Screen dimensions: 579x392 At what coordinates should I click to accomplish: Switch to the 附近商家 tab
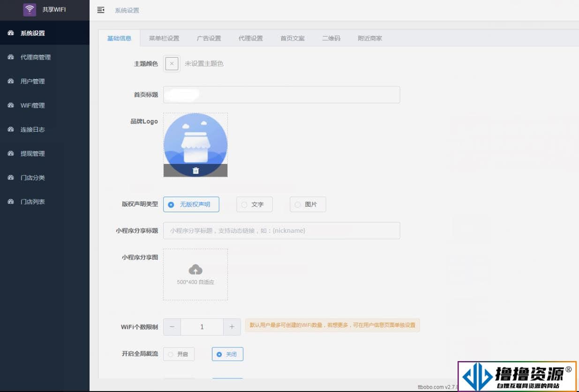(370, 38)
